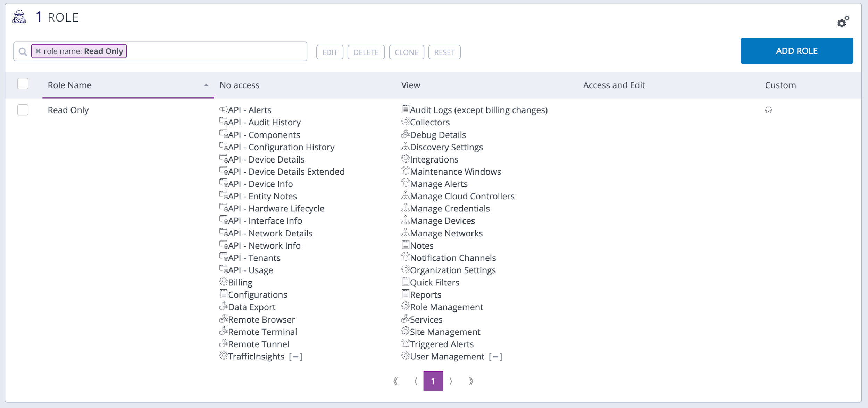
Task: Click the Custom gear icon in the Read Only row
Action: tap(769, 110)
